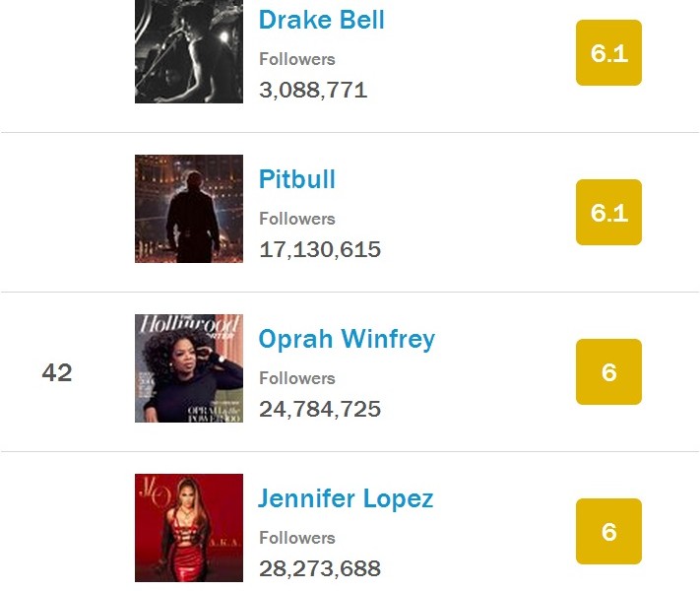The image size is (700, 591).
Task: Click rank number 42
Action: (57, 372)
